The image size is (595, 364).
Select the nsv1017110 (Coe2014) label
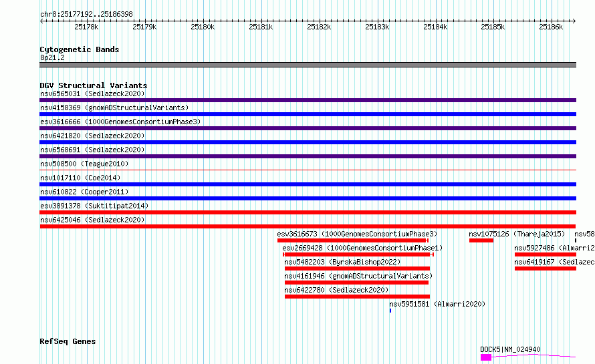click(80, 178)
